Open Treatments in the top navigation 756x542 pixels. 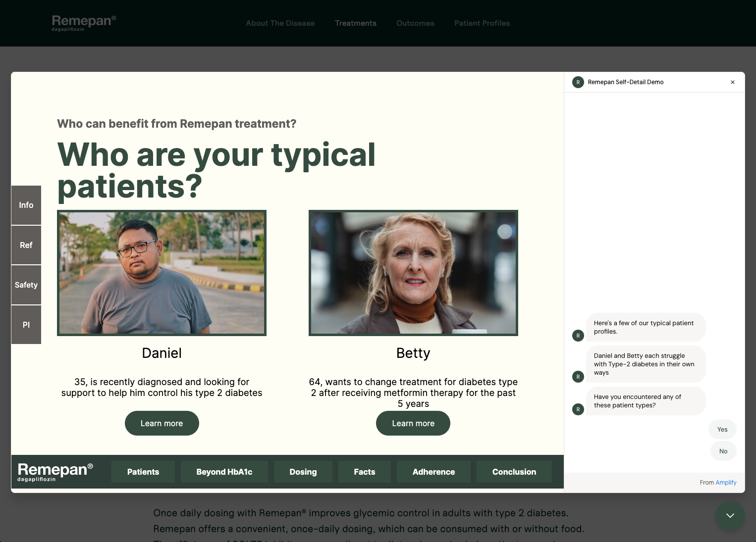point(355,23)
